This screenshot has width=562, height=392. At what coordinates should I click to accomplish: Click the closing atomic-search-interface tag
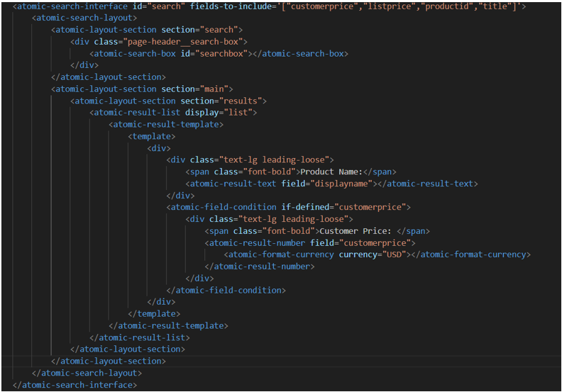coord(75,385)
